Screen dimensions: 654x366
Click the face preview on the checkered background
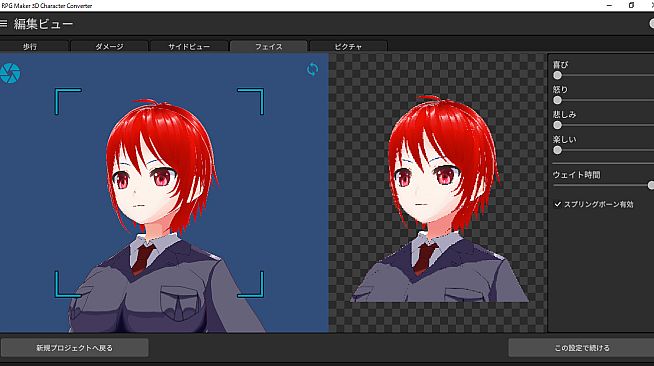[x=440, y=198]
